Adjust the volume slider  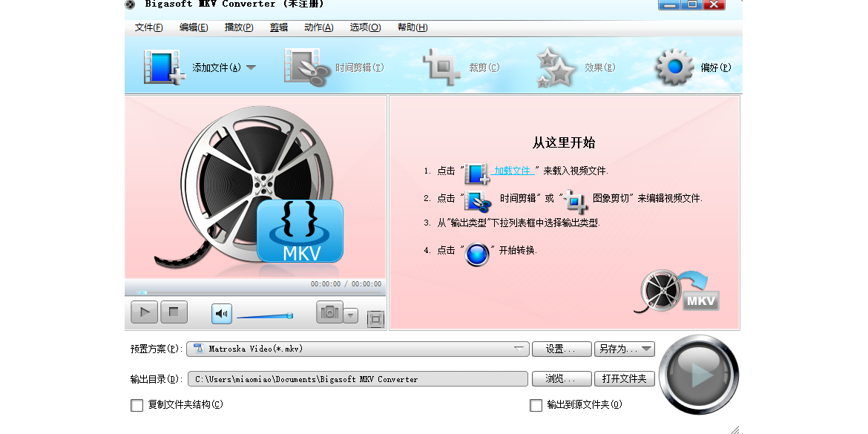pos(265,316)
